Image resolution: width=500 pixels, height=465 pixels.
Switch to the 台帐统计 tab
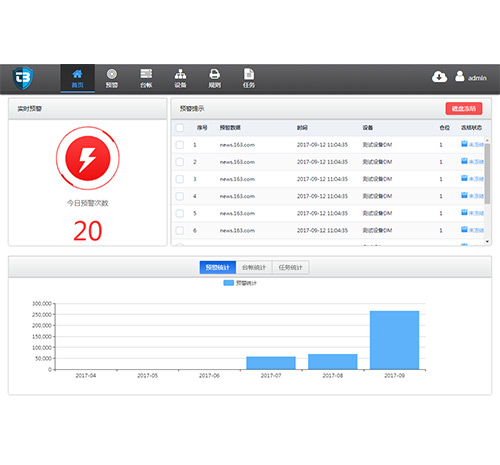[x=254, y=267]
